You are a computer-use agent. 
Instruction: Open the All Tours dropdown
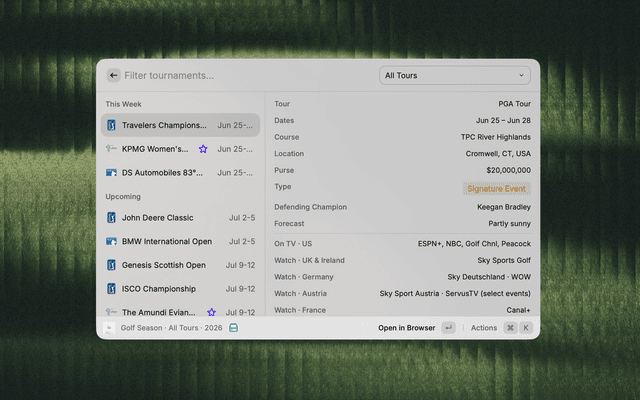455,76
